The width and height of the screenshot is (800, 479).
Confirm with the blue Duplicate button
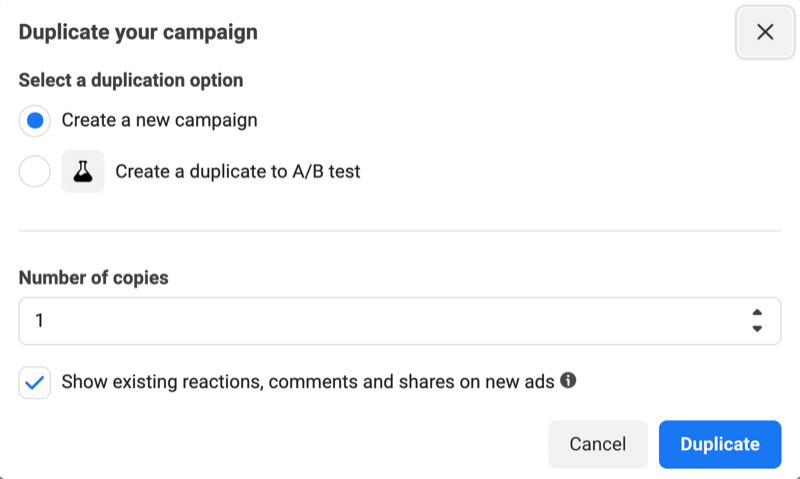[x=720, y=444]
